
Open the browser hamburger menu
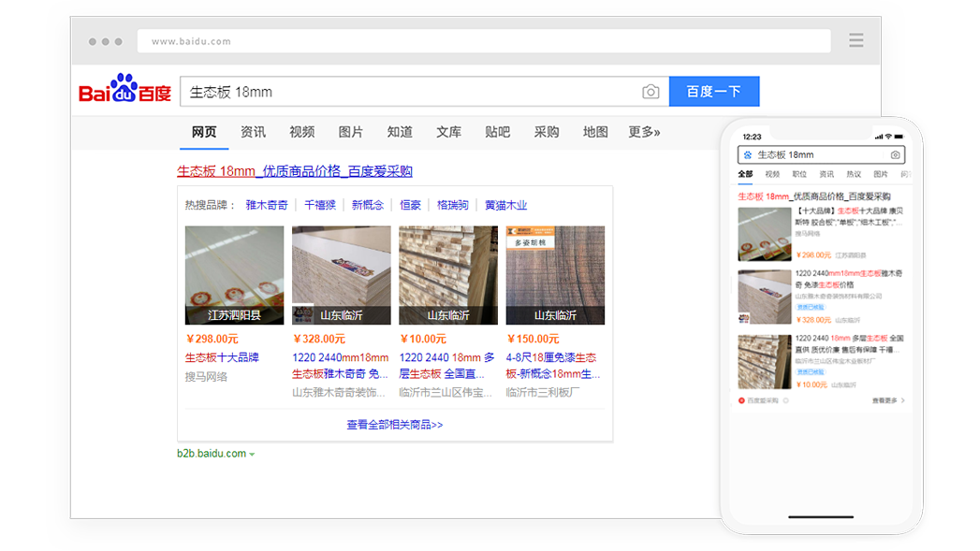856,40
